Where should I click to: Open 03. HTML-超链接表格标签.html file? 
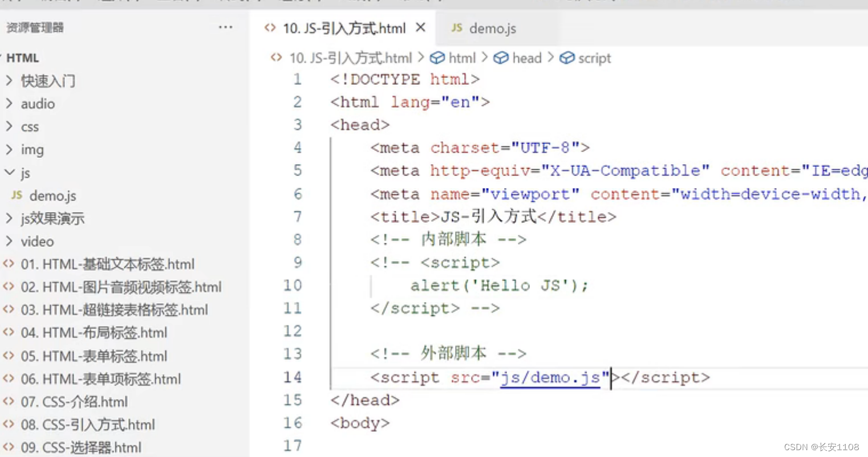(x=115, y=309)
